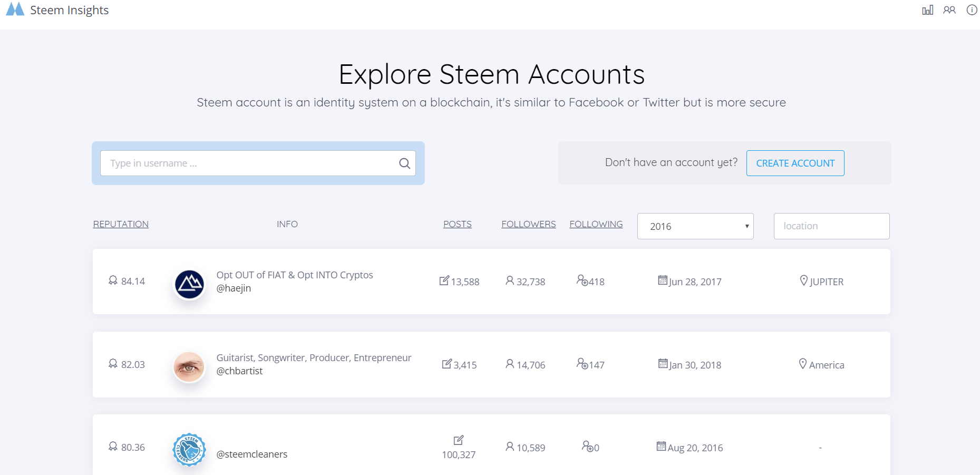Click the info circle icon
The image size is (980, 475).
[x=972, y=10]
